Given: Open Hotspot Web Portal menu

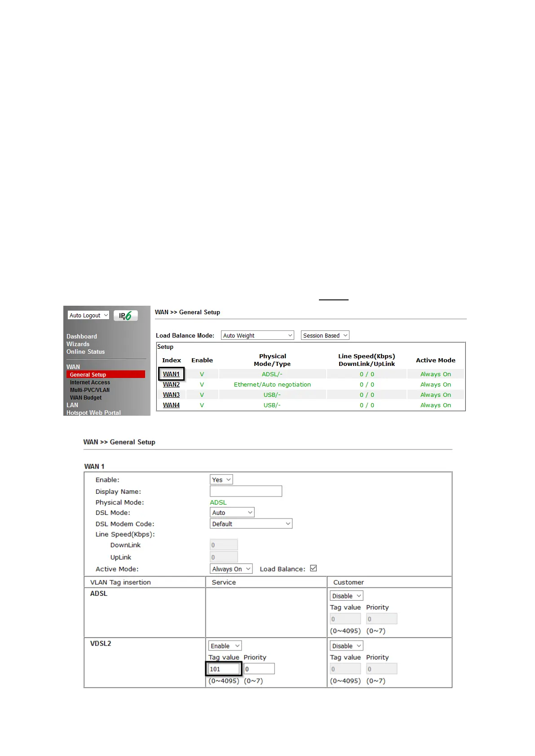Looking at the screenshot, I should click(x=93, y=413).
